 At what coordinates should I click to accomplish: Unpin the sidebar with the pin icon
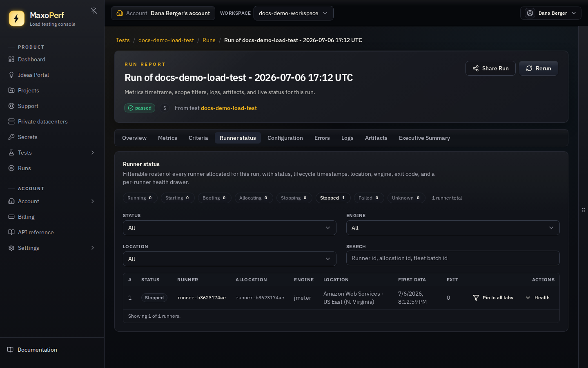[94, 11]
